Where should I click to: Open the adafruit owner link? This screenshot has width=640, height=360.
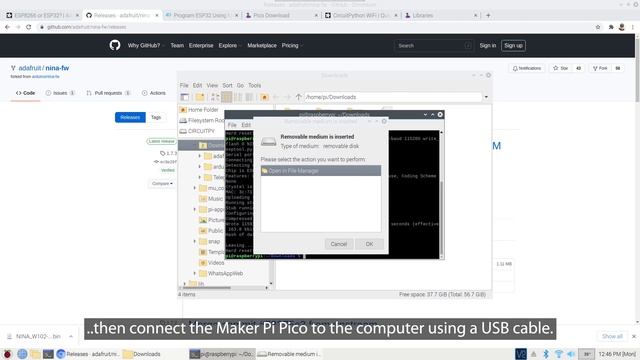click(x=30, y=68)
